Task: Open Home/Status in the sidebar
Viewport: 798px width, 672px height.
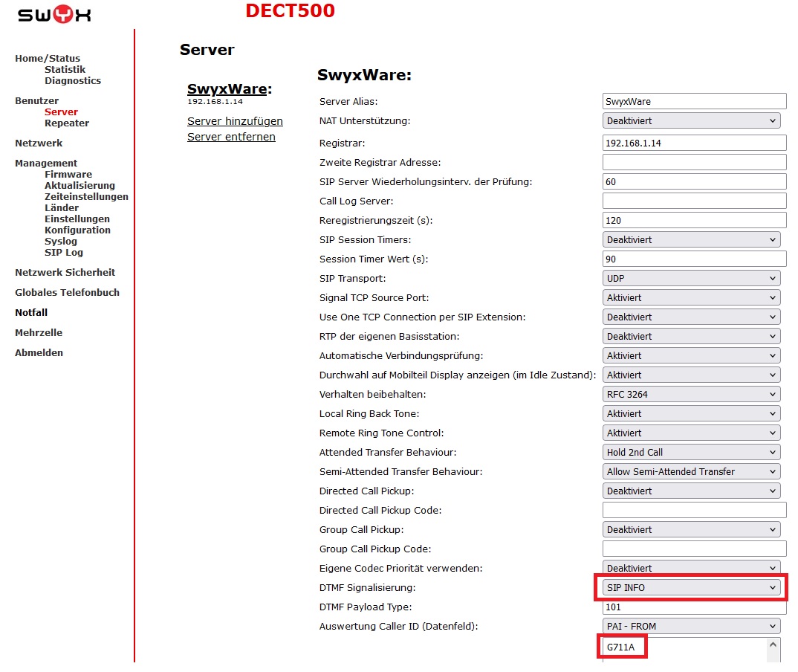Action: tap(48, 58)
